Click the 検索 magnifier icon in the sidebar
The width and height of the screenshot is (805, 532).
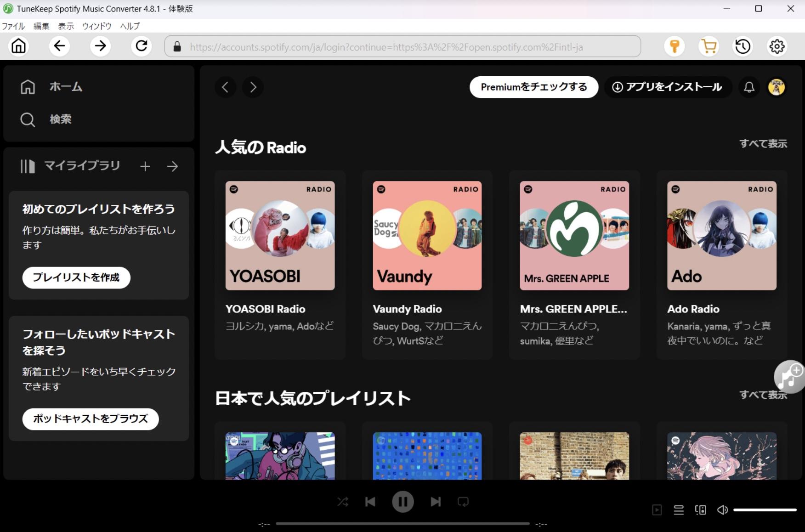tap(28, 119)
